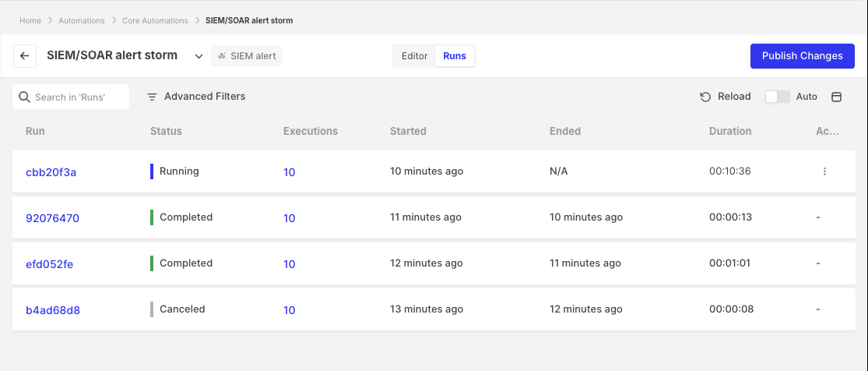Viewport: 868px width, 371px height.
Task: Open executions count for run b4ad68d8
Action: point(289,310)
